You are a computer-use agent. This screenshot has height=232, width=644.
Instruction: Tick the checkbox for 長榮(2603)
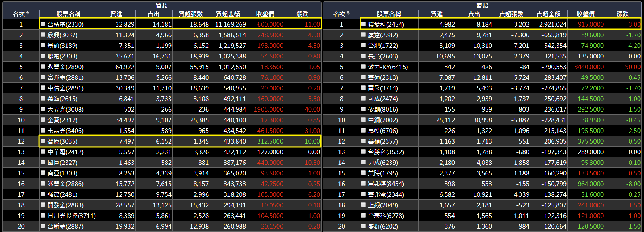coord(363,56)
